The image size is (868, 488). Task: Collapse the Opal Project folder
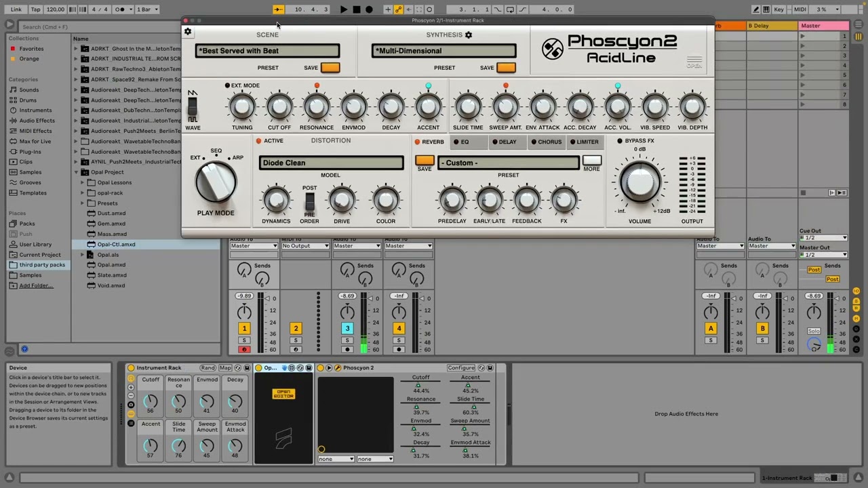point(77,172)
